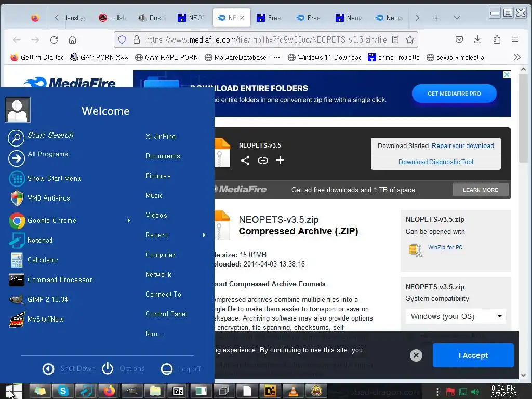Click the MediaFire URL address field

tap(266, 39)
